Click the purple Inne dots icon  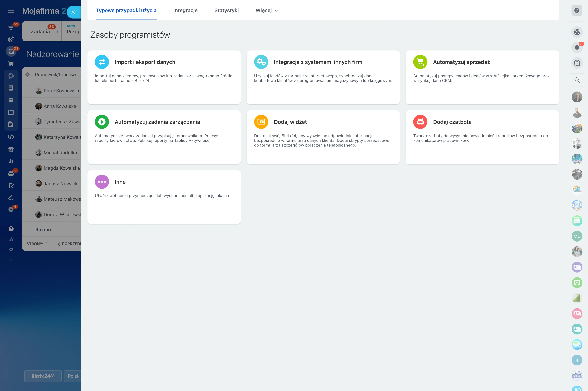click(102, 182)
